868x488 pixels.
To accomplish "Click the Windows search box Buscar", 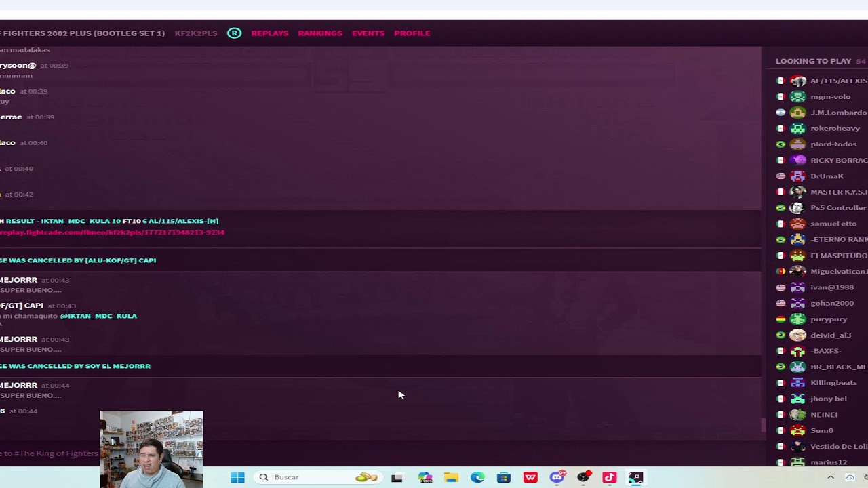I will 317,478.
